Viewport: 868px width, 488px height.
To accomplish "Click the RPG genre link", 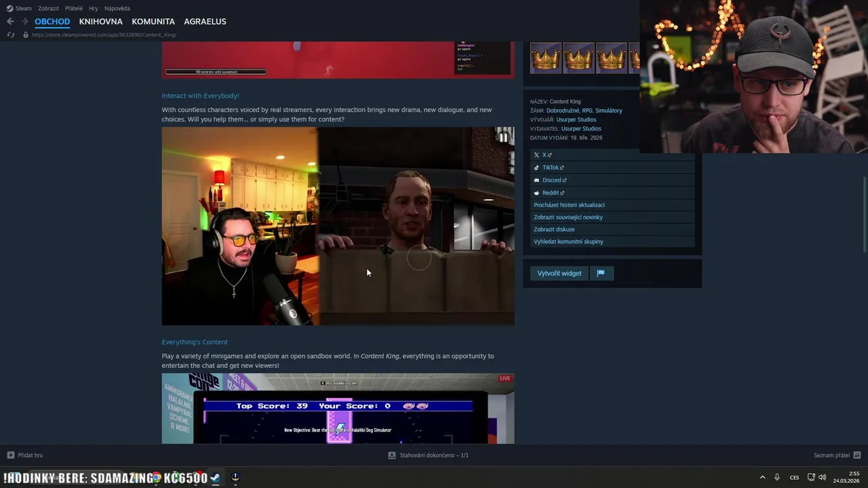I will pos(587,110).
